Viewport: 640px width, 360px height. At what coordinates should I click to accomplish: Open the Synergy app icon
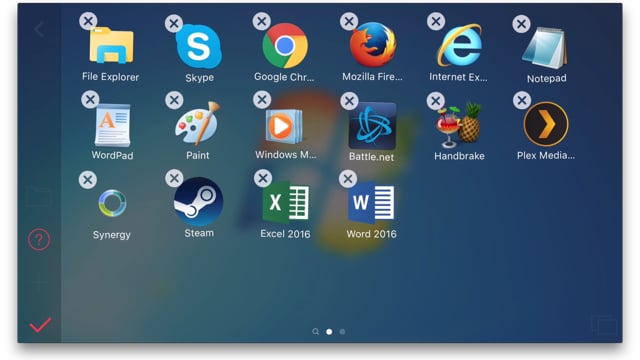pos(112,203)
